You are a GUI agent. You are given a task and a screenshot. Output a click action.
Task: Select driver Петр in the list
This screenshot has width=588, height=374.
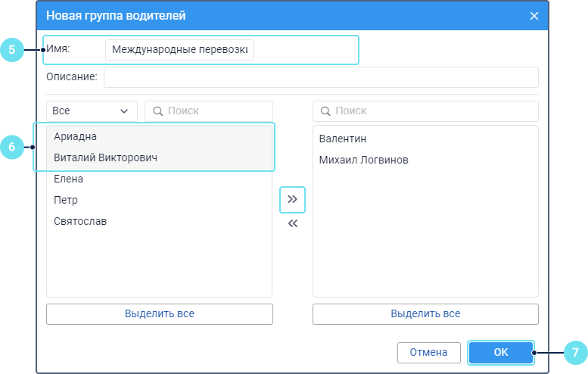(x=66, y=201)
